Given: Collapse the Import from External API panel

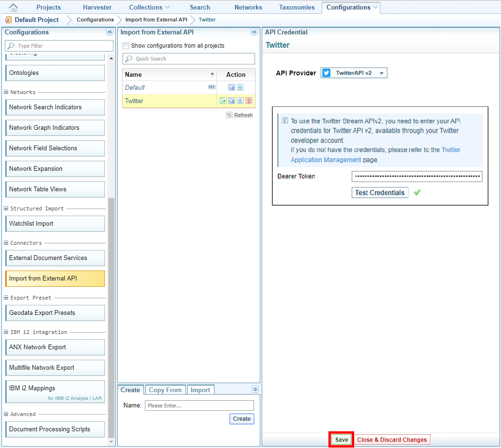Looking at the screenshot, I should [x=254, y=32].
